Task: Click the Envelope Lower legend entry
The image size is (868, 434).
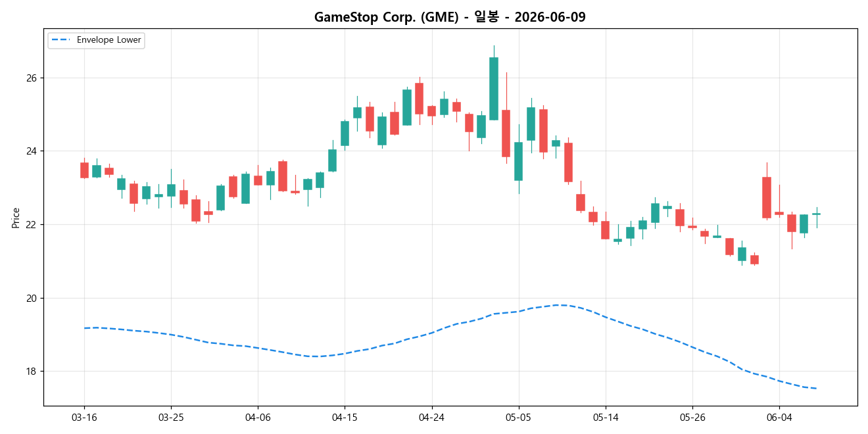Action: pos(96,40)
